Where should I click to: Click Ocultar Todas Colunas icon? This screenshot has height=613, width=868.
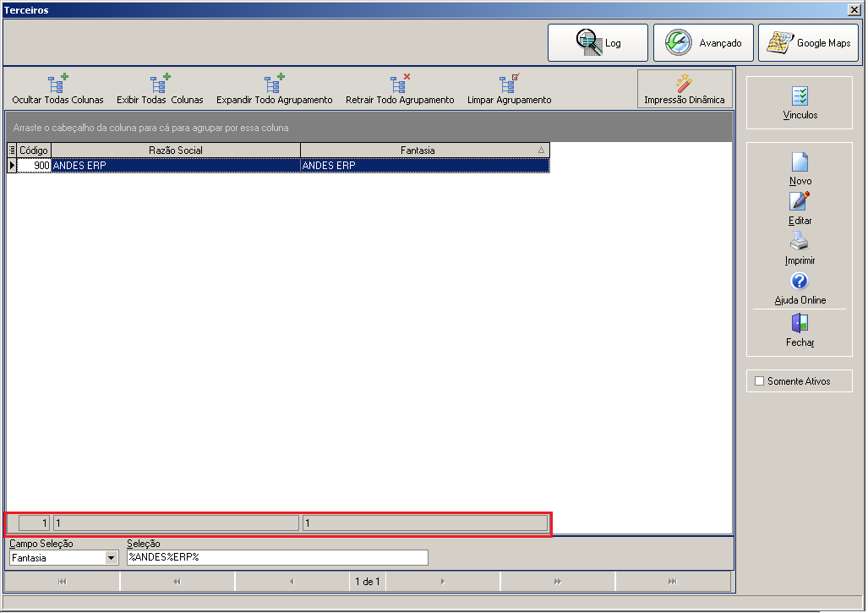57,84
